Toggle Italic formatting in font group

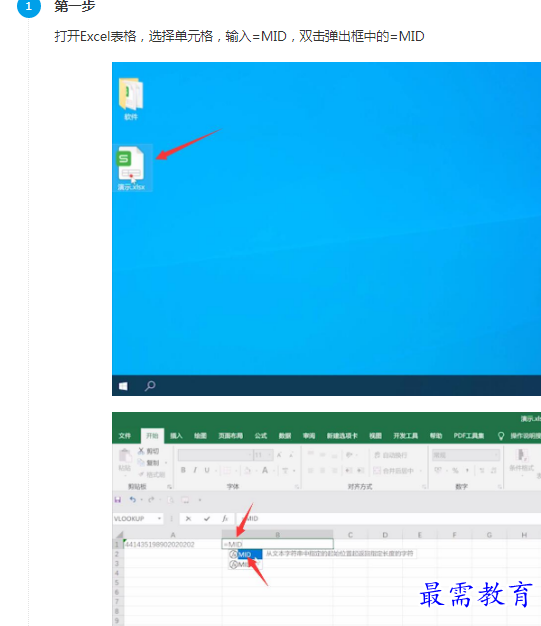[x=195, y=470]
